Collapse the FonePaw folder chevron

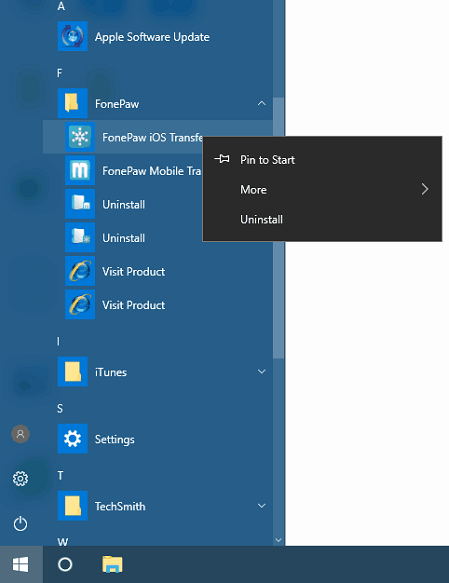coord(262,103)
